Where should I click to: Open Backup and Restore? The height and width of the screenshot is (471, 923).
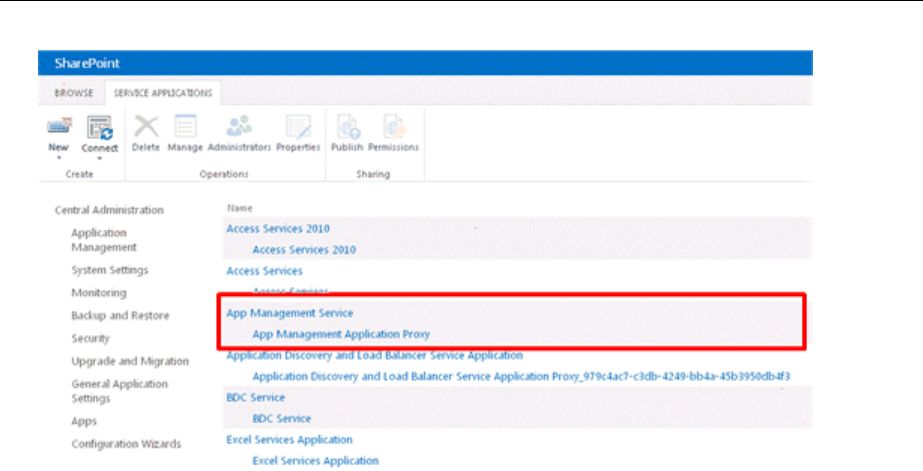(121, 316)
